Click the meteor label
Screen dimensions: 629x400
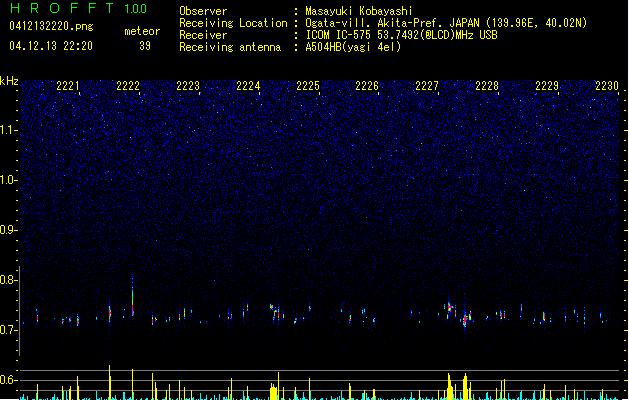(142, 31)
